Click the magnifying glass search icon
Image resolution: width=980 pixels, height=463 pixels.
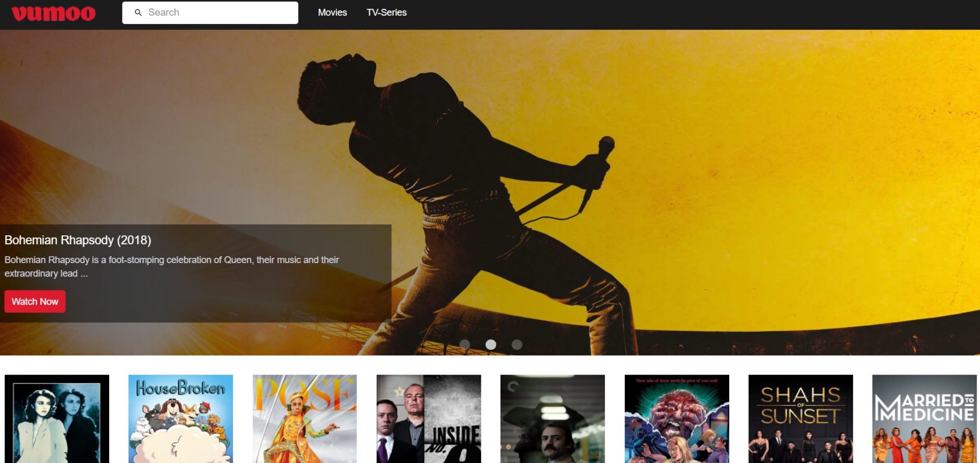pyautogui.click(x=138, y=12)
